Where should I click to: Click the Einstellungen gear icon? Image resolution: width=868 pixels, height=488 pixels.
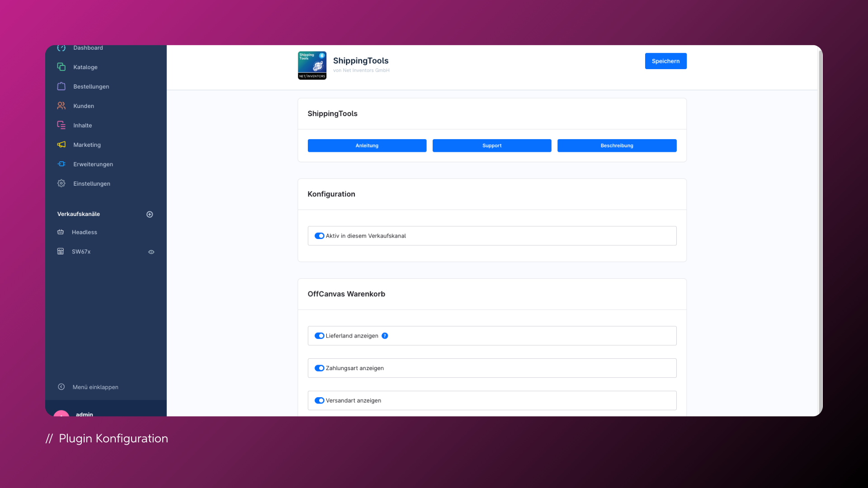click(x=61, y=183)
